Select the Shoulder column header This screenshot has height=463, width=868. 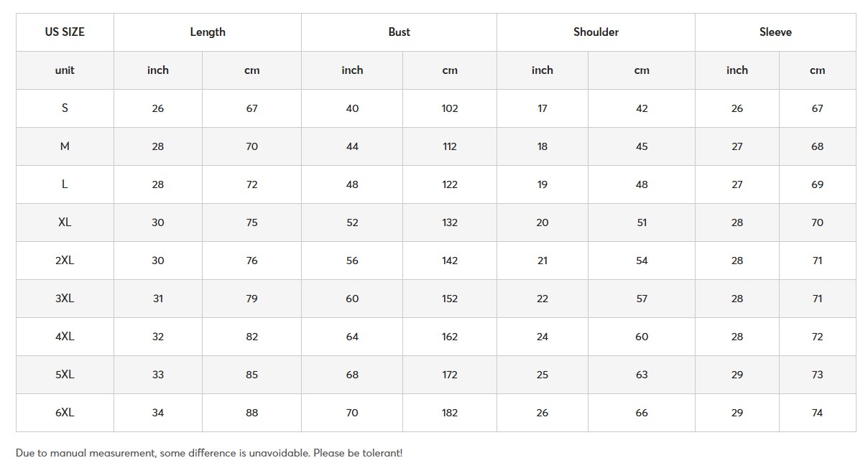coord(596,32)
